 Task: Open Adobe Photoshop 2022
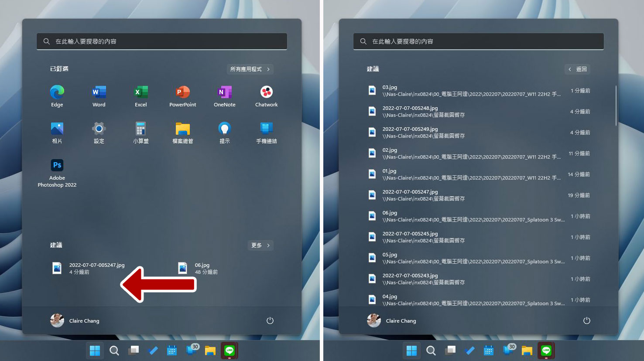(x=57, y=173)
